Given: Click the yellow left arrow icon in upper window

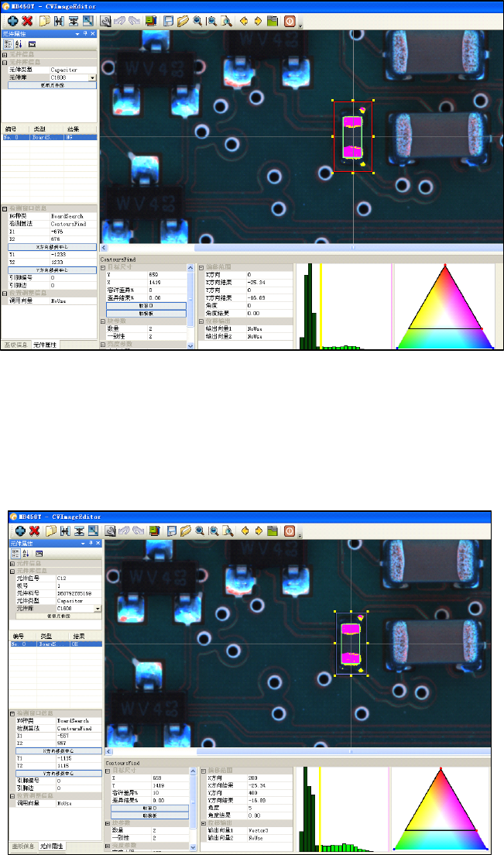Looking at the screenshot, I should tap(244, 21).
